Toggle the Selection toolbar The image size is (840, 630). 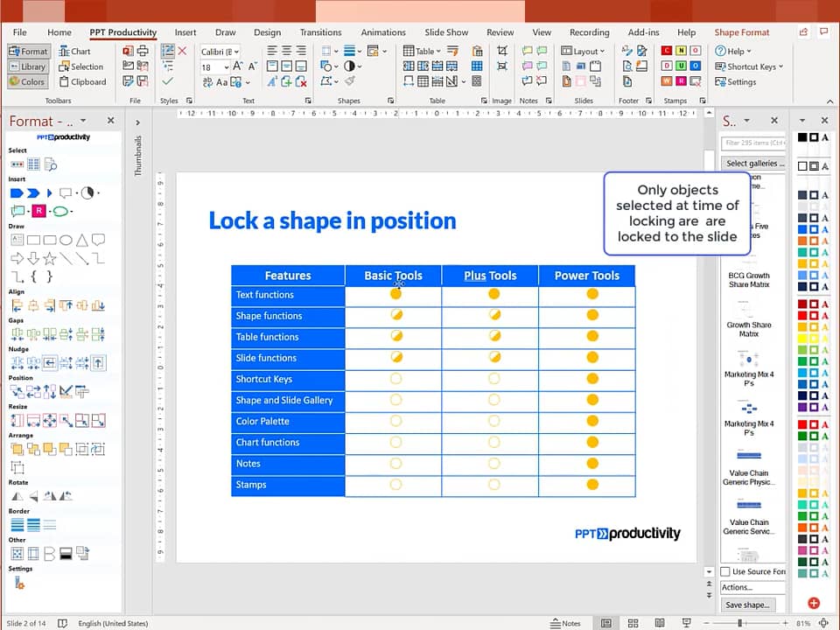point(80,66)
